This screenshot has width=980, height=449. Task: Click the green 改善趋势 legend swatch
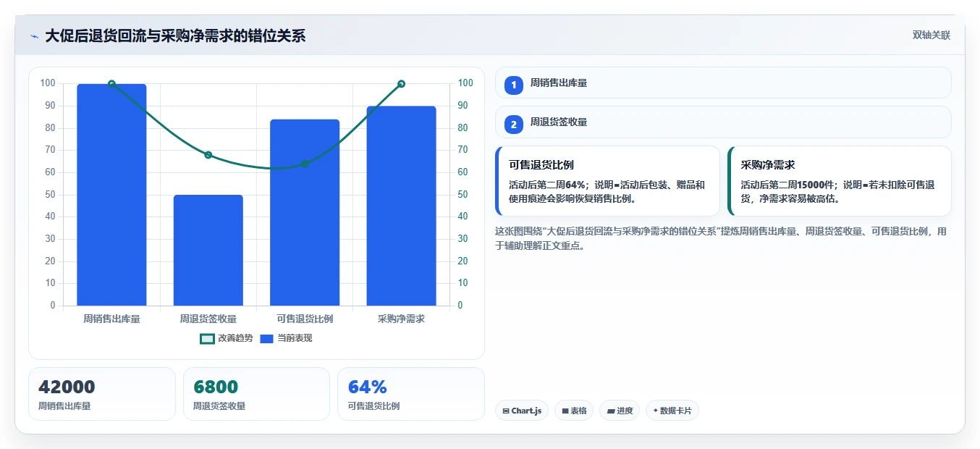pyautogui.click(x=207, y=338)
